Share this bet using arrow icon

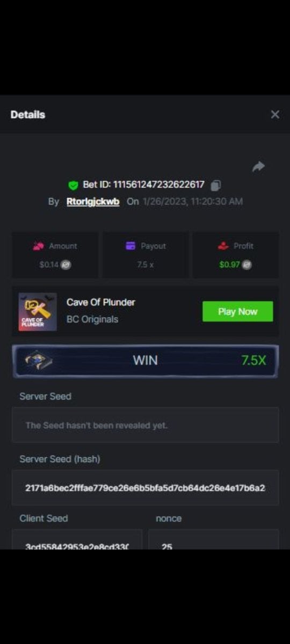[x=258, y=167]
